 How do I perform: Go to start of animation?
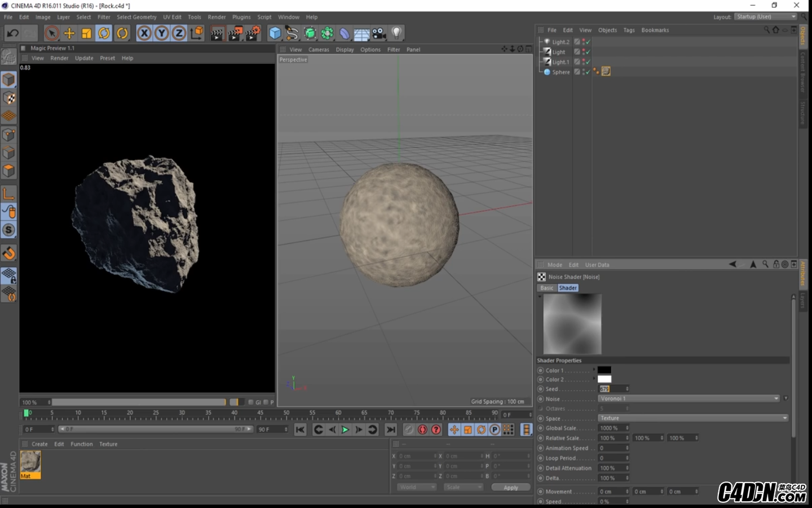pos(301,430)
